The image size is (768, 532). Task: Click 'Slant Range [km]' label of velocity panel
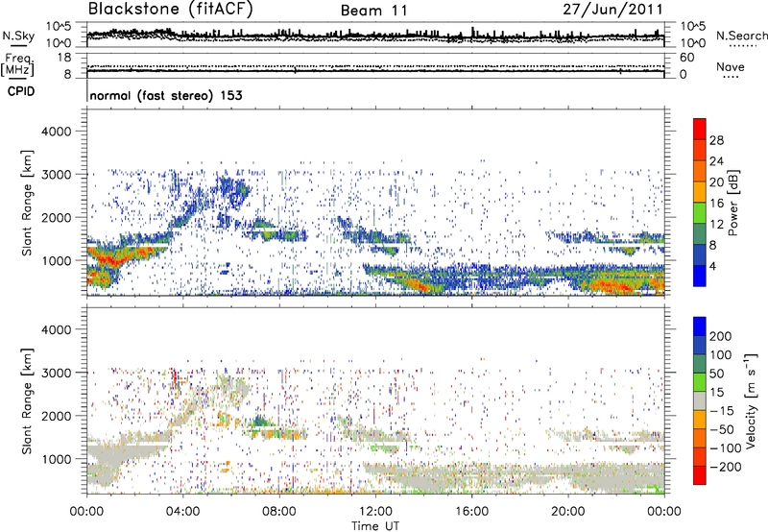pos(27,400)
